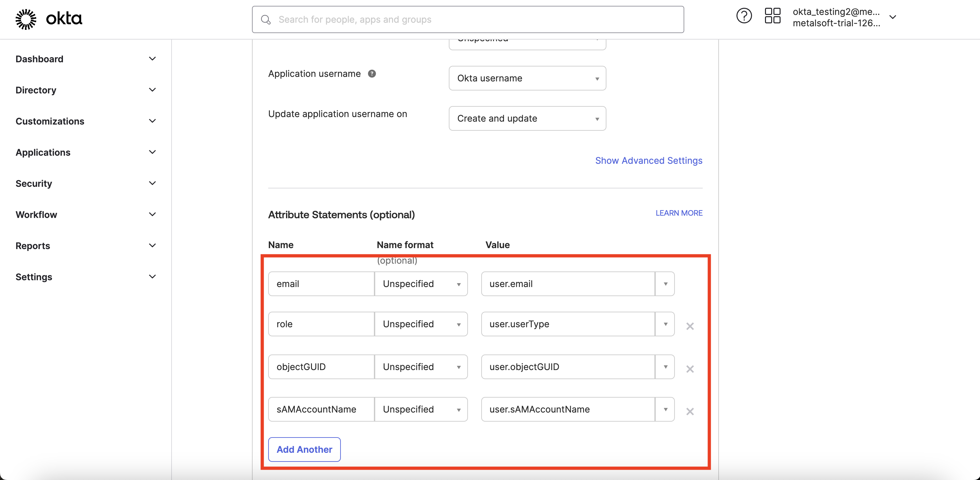Remove the sAMAccountName attribute row

pos(690,412)
